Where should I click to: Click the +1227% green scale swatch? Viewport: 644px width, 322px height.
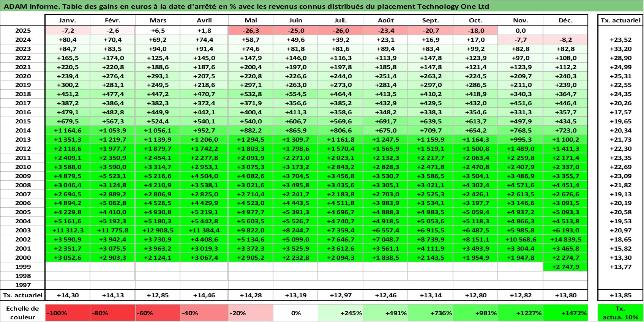pos(521,313)
